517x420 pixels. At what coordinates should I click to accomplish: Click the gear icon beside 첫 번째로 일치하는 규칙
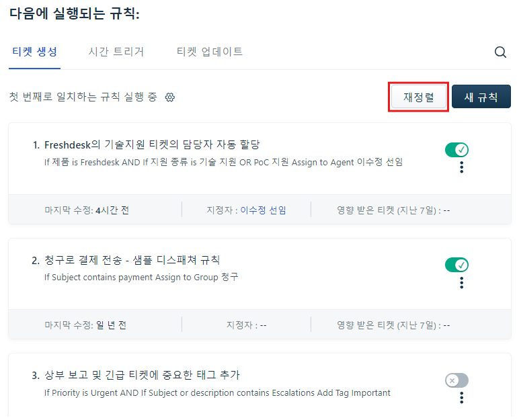(x=170, y=97)
